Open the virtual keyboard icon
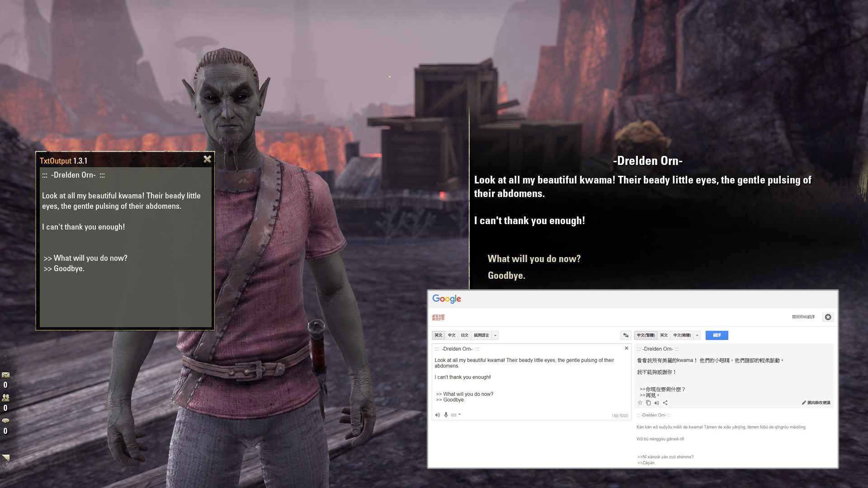The height and width of the screenshot is (488, 868). click(453, 415)
